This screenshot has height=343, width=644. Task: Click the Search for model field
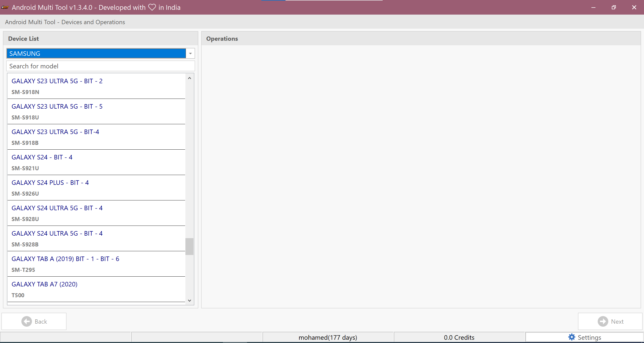tap(101, 66)
